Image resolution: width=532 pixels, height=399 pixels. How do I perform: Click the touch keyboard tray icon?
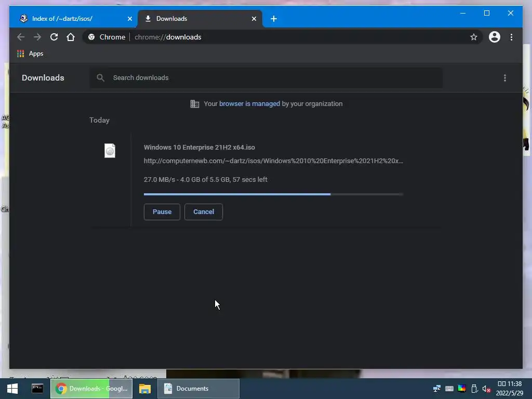(x=449, y=389)
